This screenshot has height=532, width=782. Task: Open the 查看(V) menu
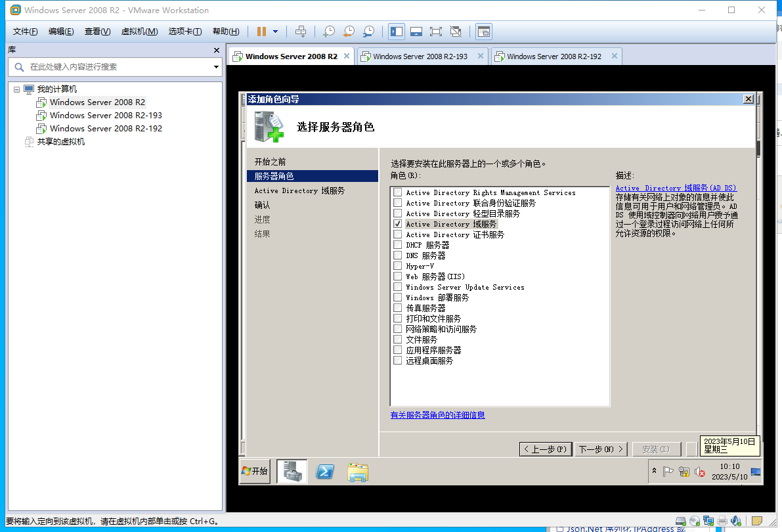tap(97, 32)
